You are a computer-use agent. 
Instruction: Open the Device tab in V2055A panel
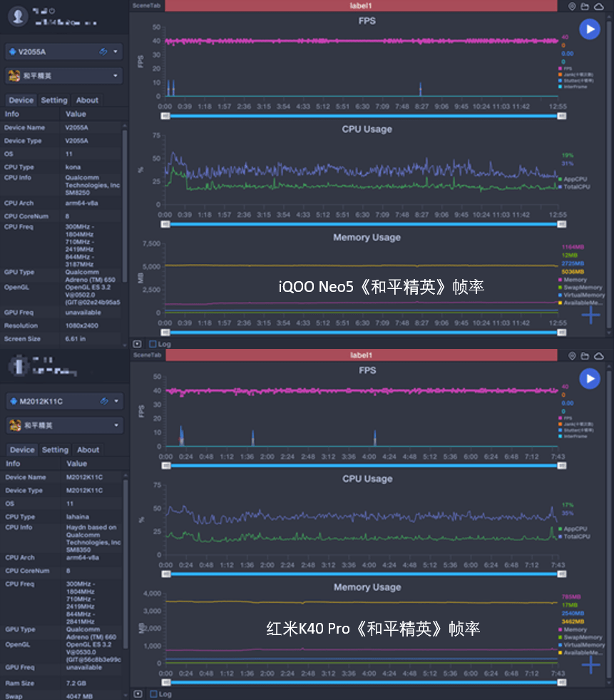coord(21,101)
